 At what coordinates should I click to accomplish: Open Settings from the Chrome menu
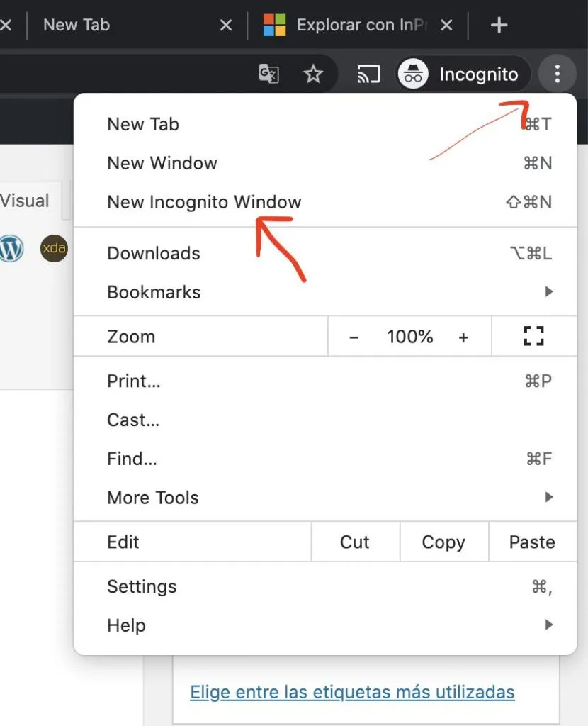pos(141,586)
